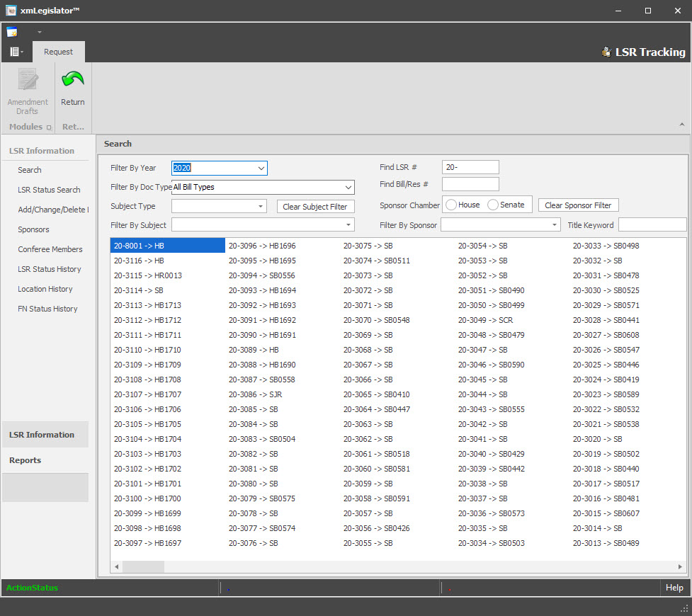Open the Filter By Subject dropdown

tap(348, 225)
